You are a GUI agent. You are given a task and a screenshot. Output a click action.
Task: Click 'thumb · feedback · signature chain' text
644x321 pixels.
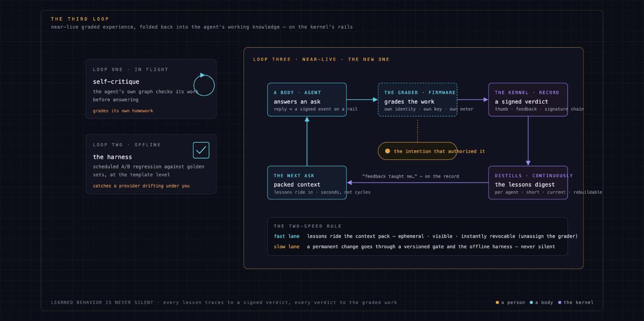coord(539,109)
